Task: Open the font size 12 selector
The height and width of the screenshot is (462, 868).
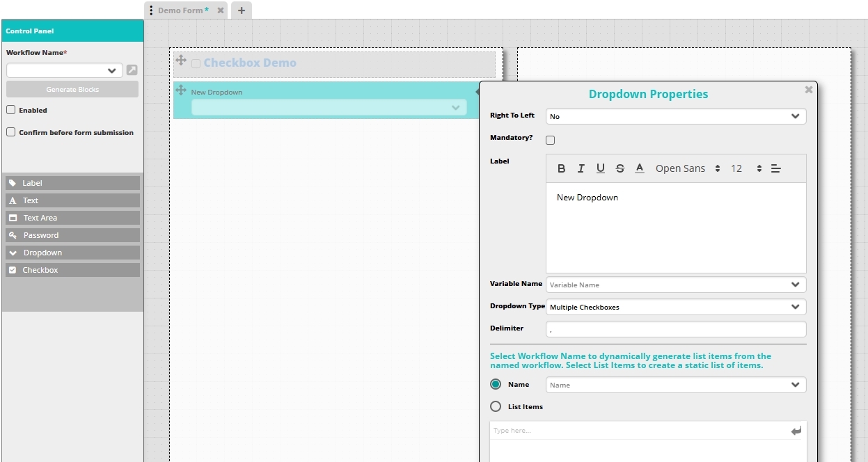Action: pyautogui.click(x=746, y=168)
